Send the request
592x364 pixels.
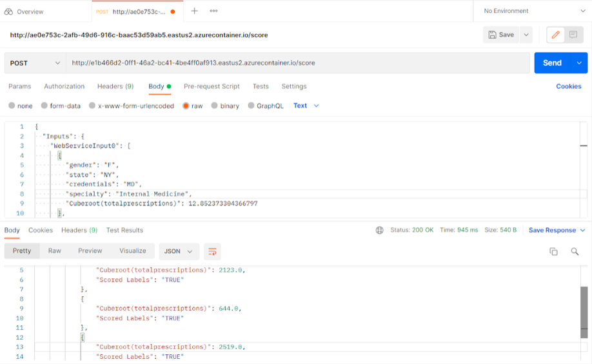point(552,63)
